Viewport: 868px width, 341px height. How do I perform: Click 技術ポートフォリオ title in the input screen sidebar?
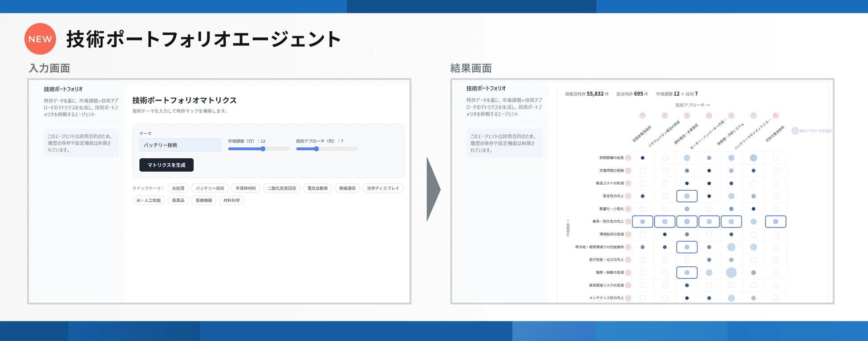tap(63, 89)
